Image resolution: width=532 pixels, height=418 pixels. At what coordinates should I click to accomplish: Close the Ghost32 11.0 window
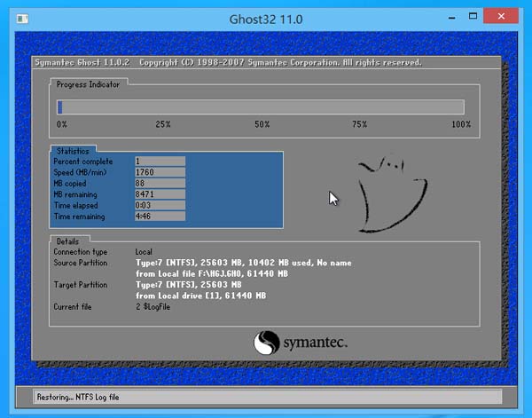click(x=501, y=16)
